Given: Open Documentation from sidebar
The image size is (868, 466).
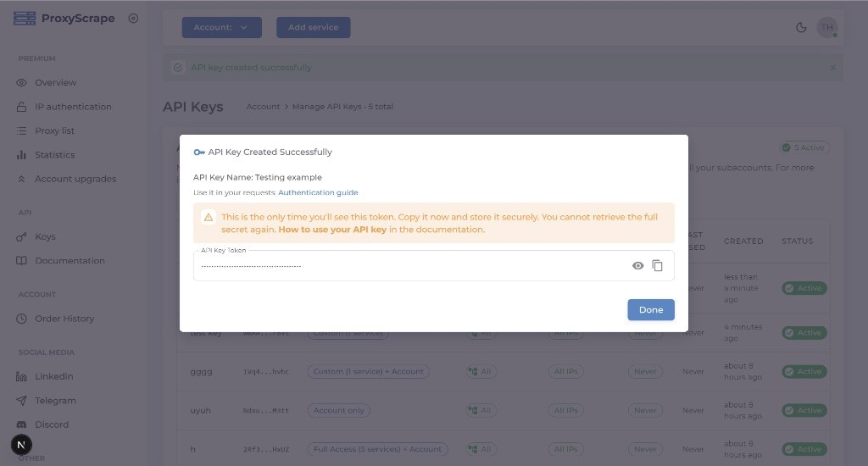Looking at the screenshot, I should 70,261.
